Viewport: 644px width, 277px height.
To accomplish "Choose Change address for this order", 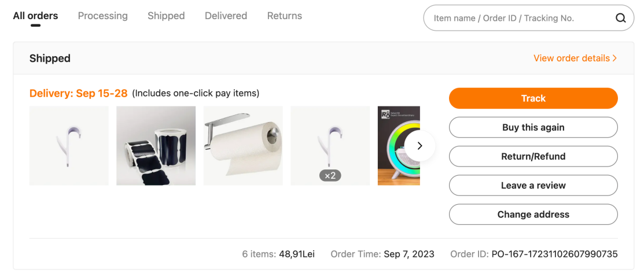I will pos(533,215).
